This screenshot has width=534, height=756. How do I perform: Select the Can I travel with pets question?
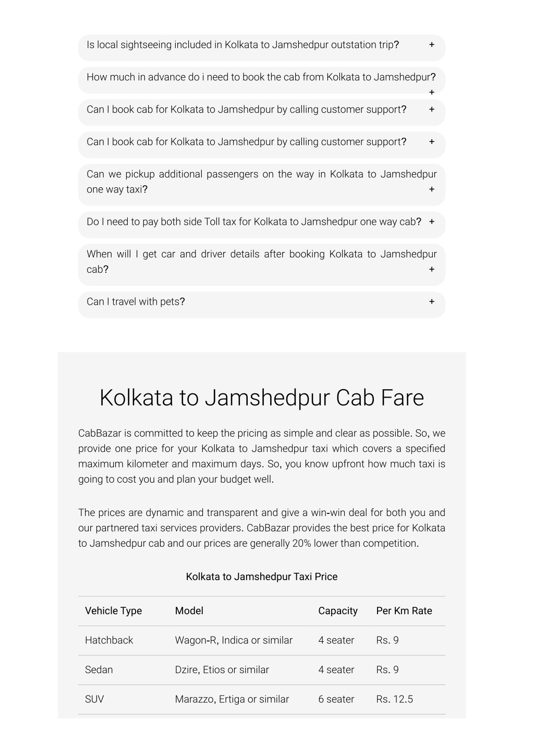coord(262,302)
